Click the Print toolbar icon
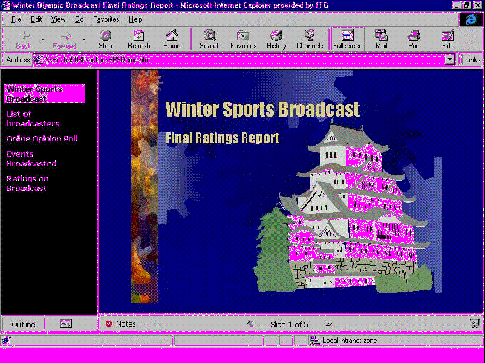The height and width of the screenshot is (363, 485). coord(414,39)
